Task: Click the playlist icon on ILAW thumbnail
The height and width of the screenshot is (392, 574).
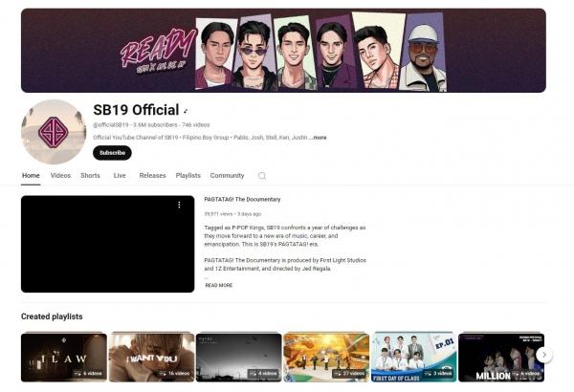Action: pos(77,373)
